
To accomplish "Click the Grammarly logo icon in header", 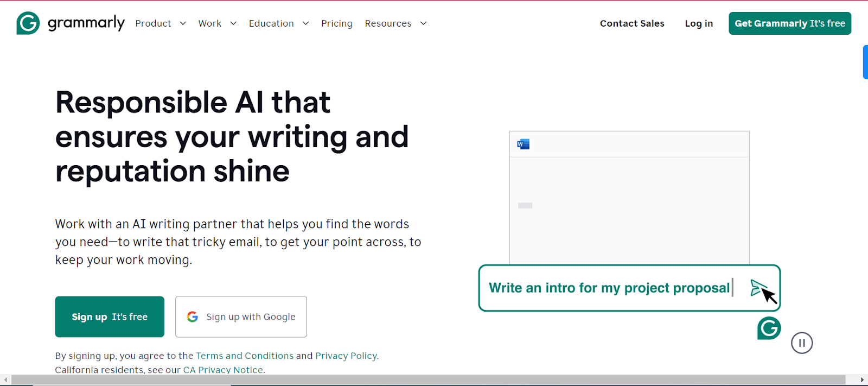I will pyautogui.click(x=28, y=23).
